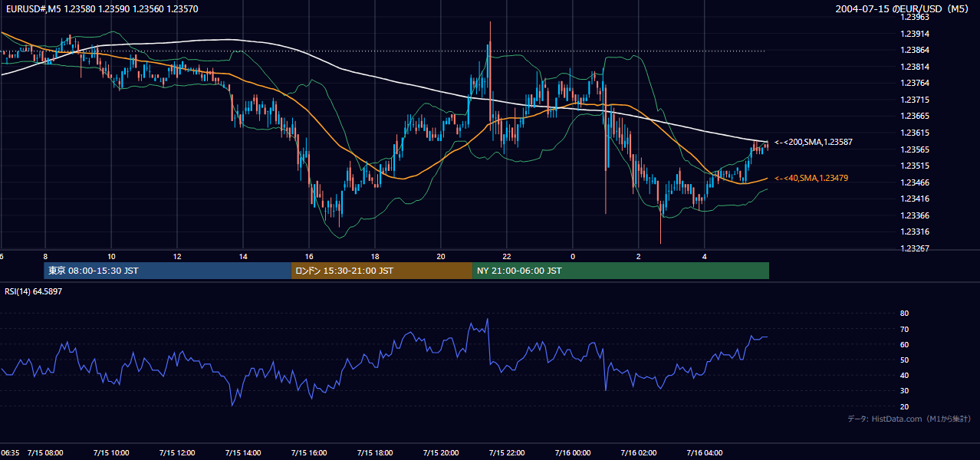Click hour label 18 under the price chart
Viewport: 980px width, 460px height.
pos(375,256)
